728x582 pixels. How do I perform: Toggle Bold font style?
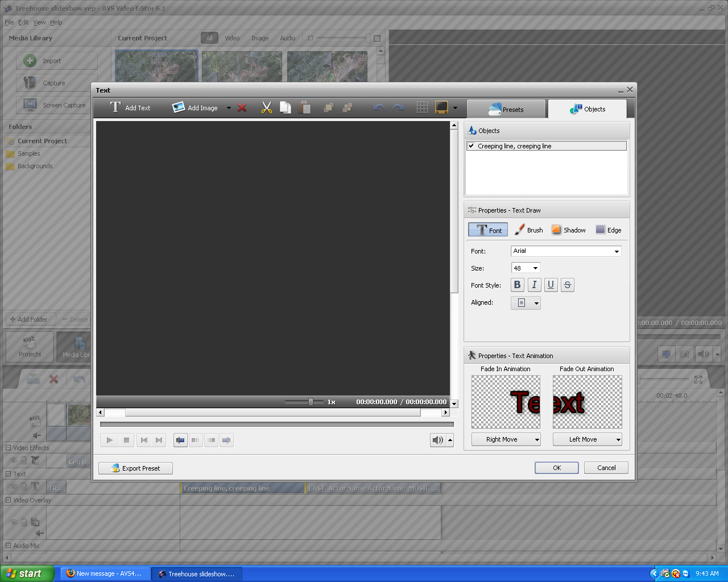(517, 285)
